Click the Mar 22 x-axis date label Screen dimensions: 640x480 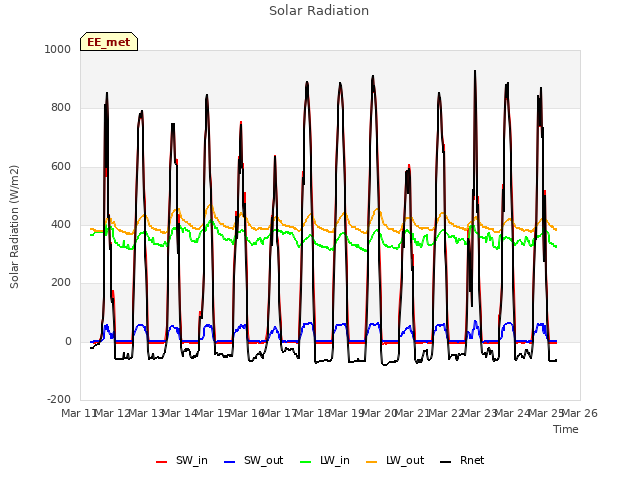(x=447, y=413)
